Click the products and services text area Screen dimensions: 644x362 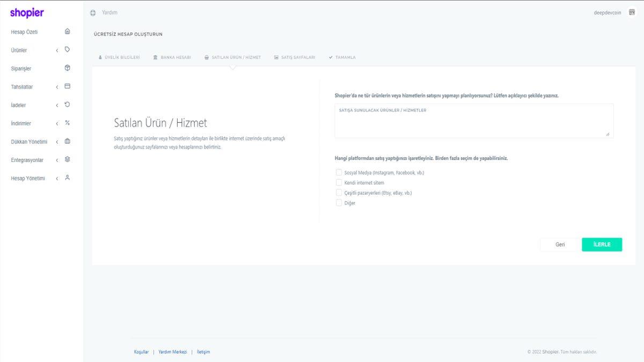click(x=474, y=121)
